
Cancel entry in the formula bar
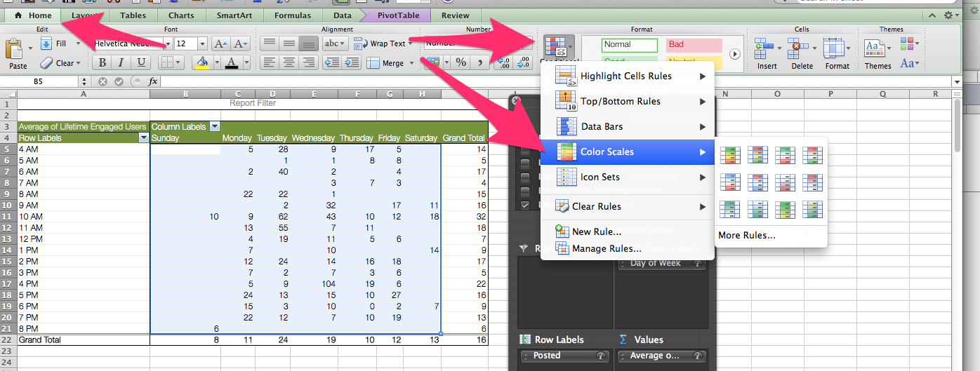click(x=102, y=81)
